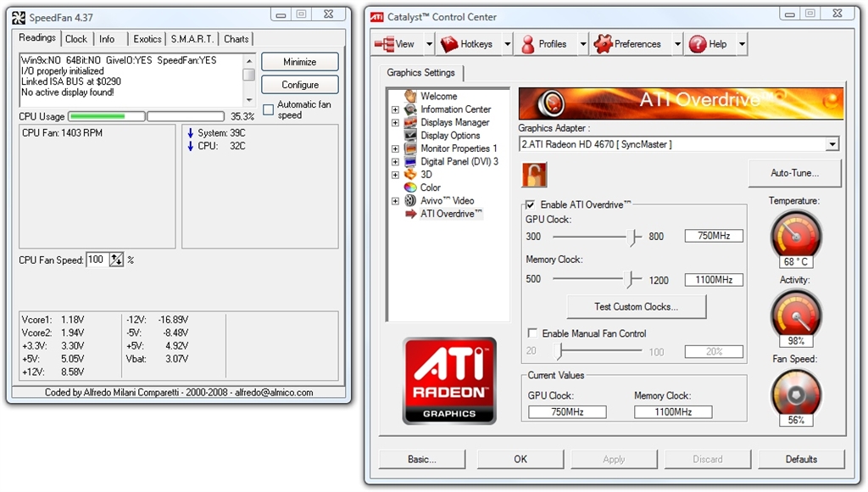Click the View toolbar icon
The width and height of the screenshot is (868, 492).
[384, 44]
